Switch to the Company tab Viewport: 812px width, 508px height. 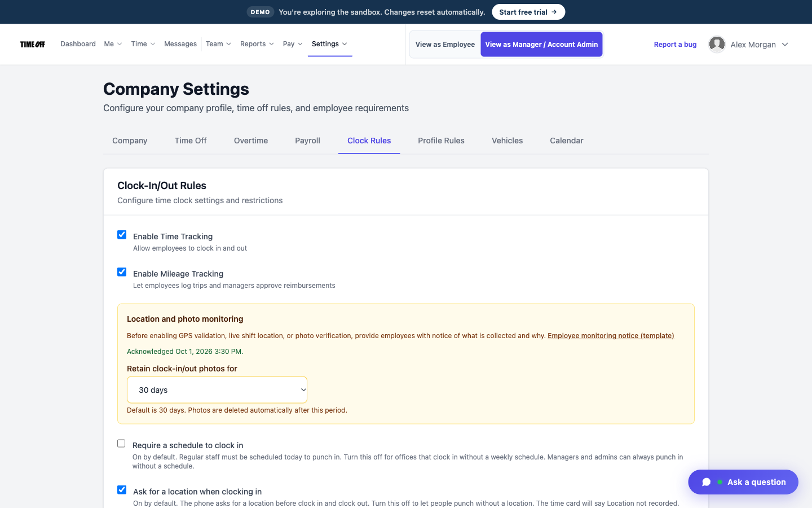click(130, 141)
